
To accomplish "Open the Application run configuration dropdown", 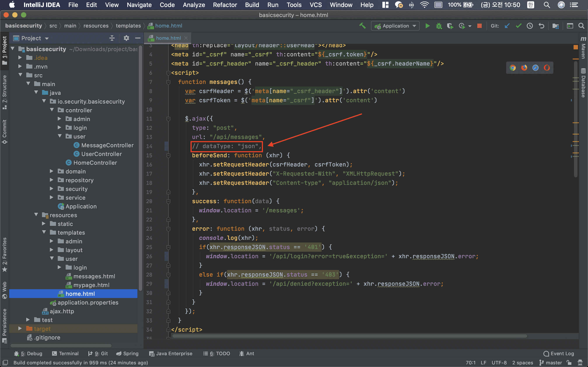I will [x=395, y=26].
